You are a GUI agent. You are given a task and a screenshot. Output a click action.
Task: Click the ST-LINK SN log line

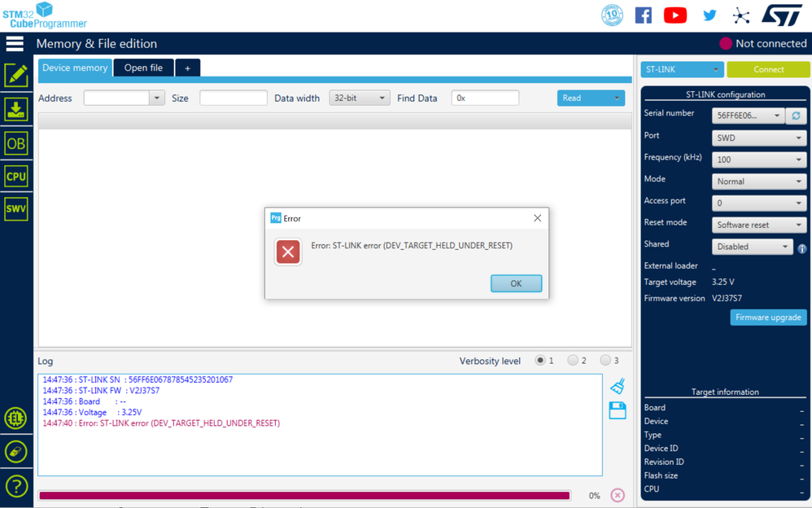138,379
